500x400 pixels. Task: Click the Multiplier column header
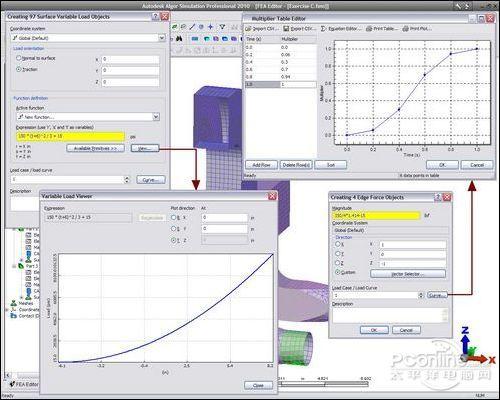click(298, 39)
